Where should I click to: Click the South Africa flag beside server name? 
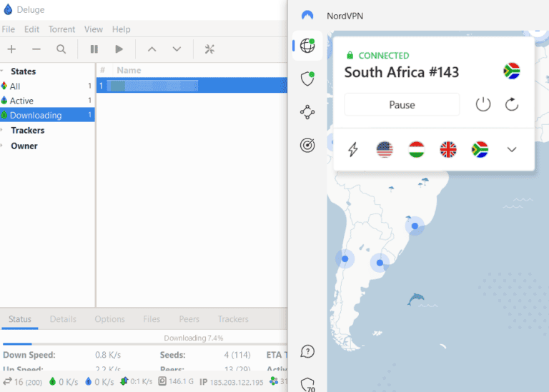click(x=512, y=71)
